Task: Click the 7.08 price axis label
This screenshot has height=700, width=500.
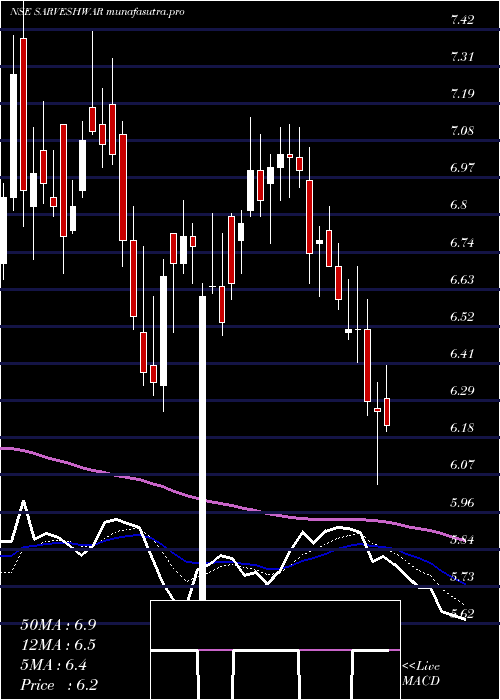Action: 462,131
